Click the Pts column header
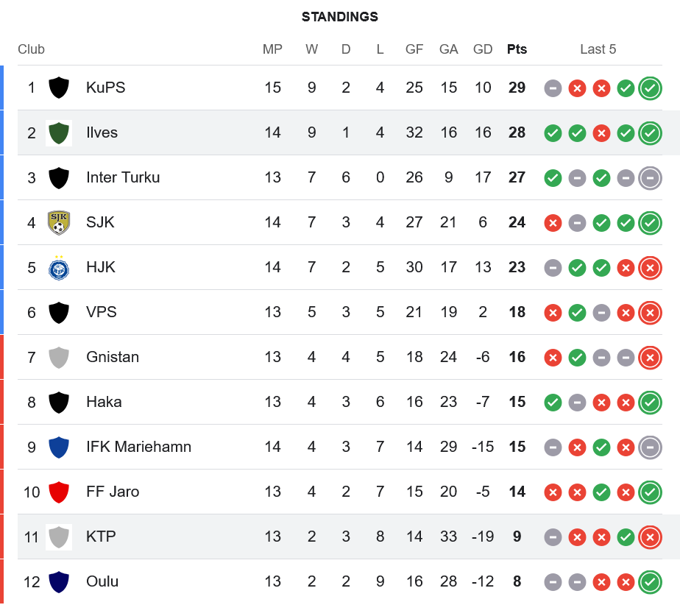 click(517, 49)
